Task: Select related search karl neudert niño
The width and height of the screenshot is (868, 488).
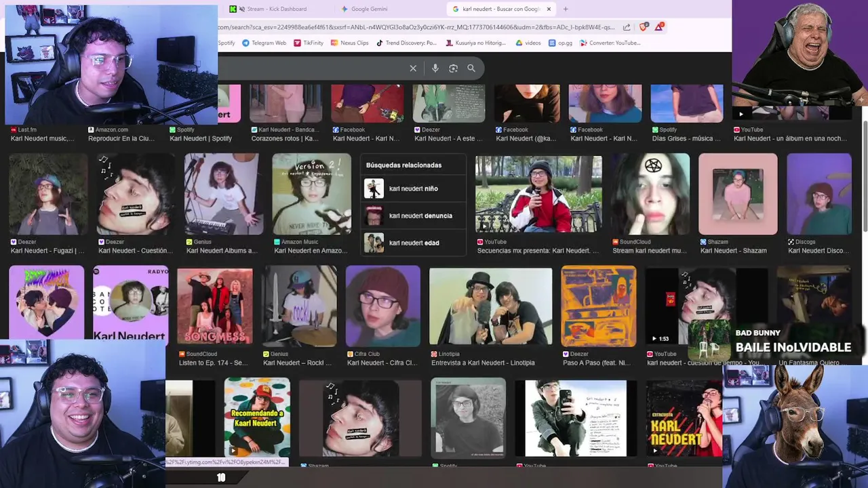Action: coord(414,188)
